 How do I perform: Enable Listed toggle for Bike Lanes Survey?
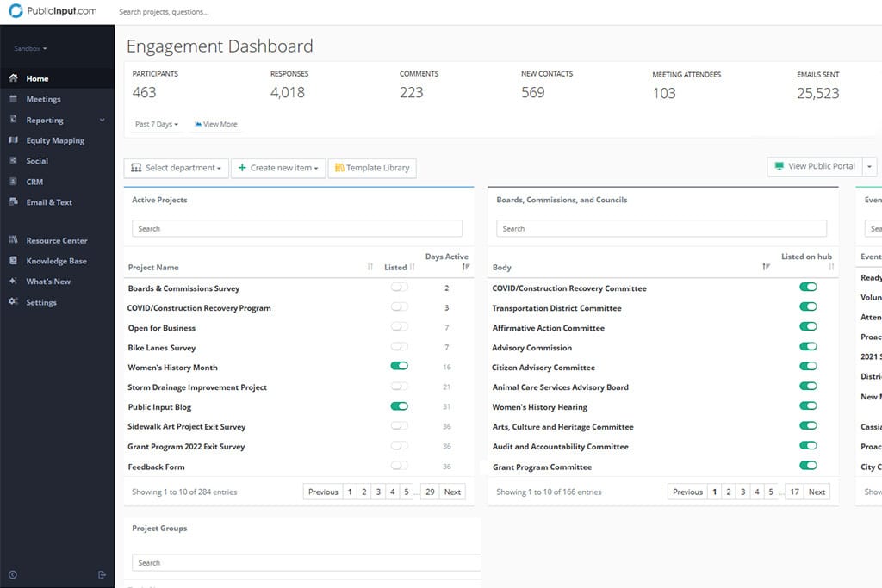point(399,347)
